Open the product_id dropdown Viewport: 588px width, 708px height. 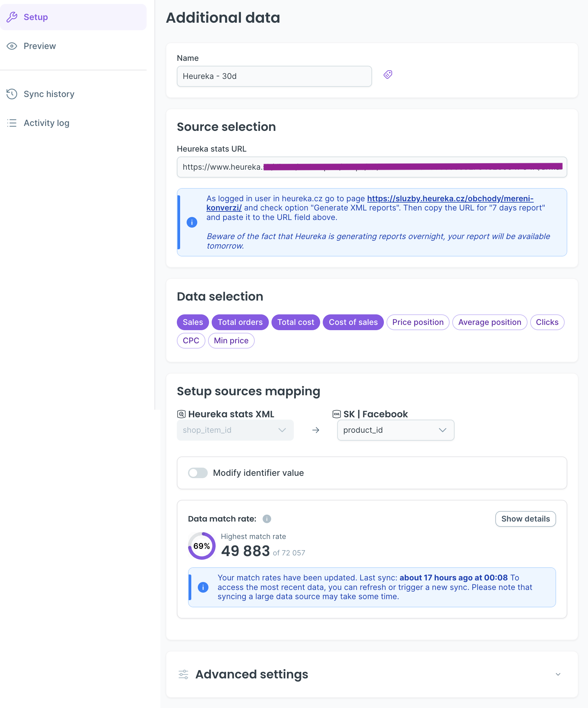442,430
